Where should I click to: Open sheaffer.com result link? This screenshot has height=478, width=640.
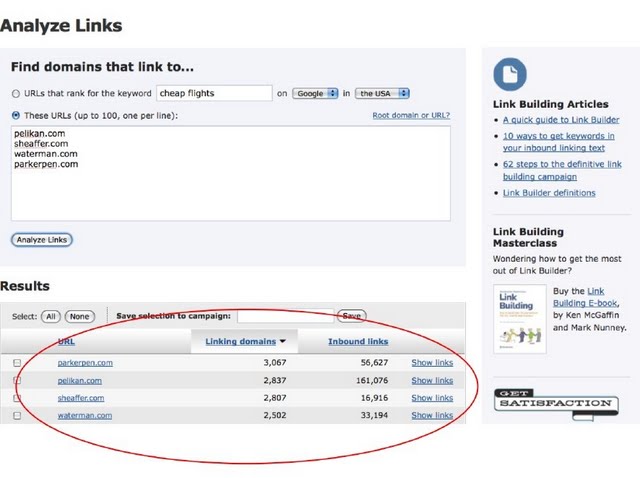pyautogui.click(x=81, y=398)
